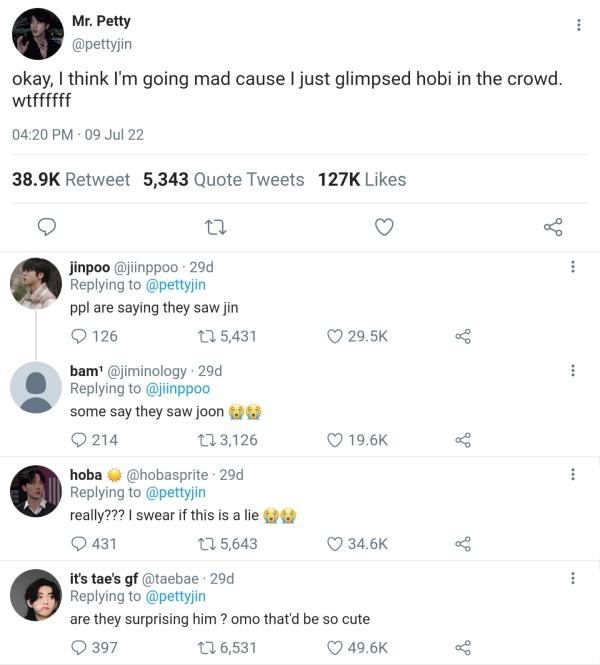Share the main tweet
This screenshot has width=600, height=665.
tap(553, 227)
